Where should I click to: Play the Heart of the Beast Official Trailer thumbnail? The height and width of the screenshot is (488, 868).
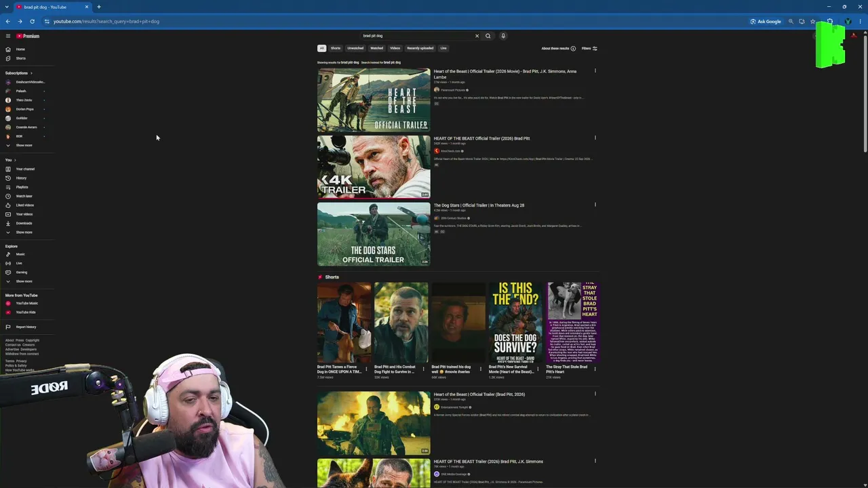point(374,100)
